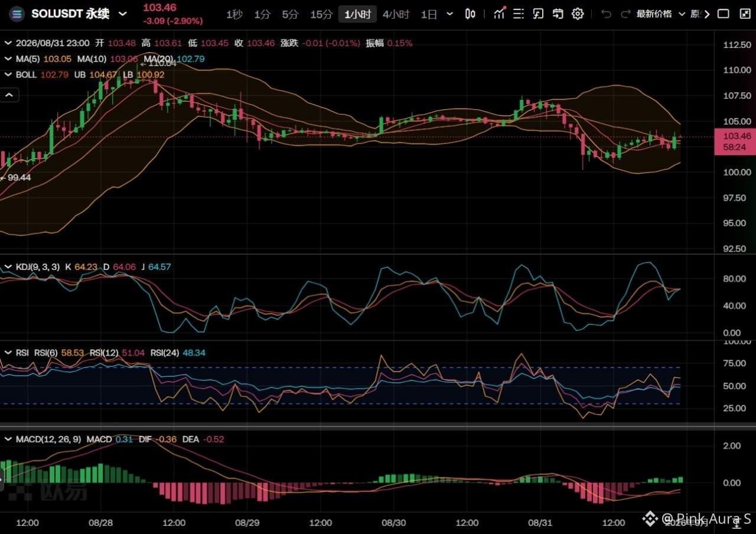The image size is (756, 534).
Task: Collapse the BOLL indicator legend chevron
Action: 8,74
